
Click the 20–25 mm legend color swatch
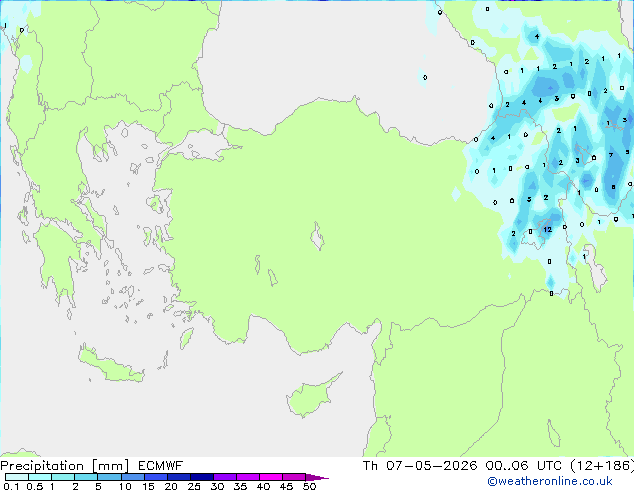point(179,477)
